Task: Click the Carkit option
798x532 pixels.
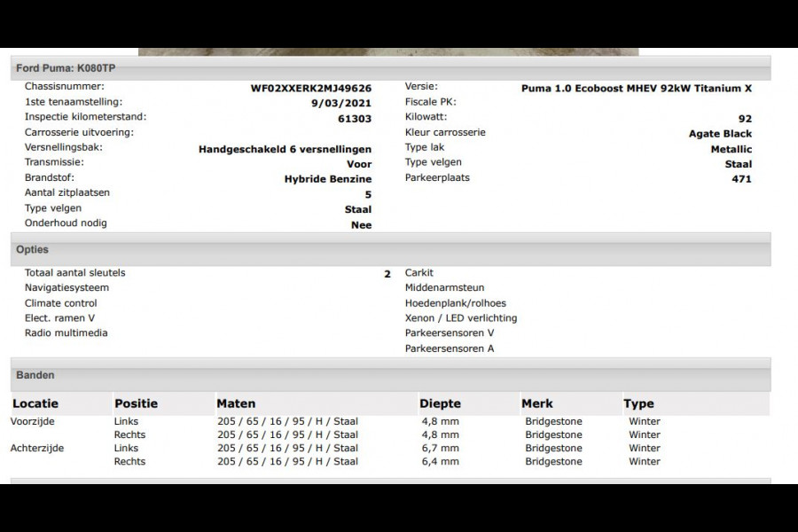Action: pos(417,272)
